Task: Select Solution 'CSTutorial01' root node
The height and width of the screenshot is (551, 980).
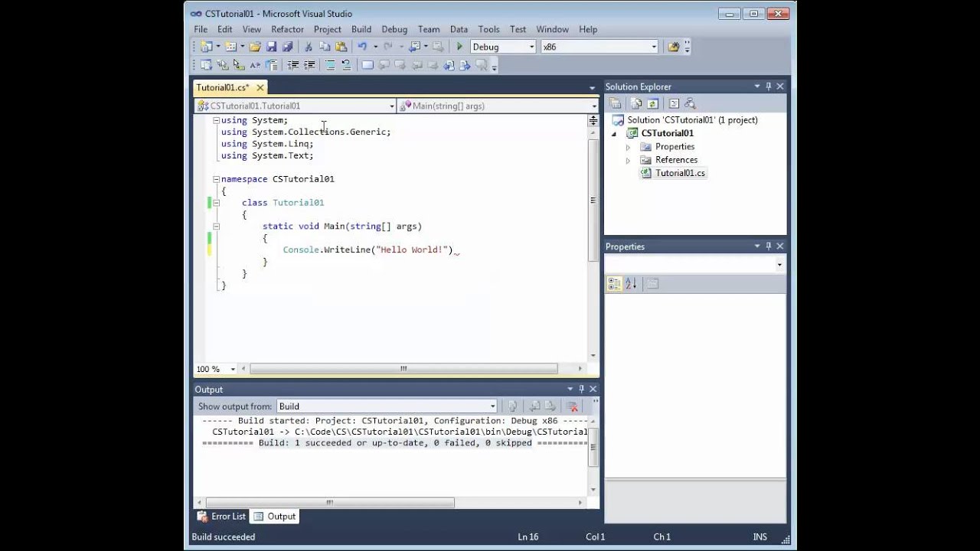Action: pos(692,120)
